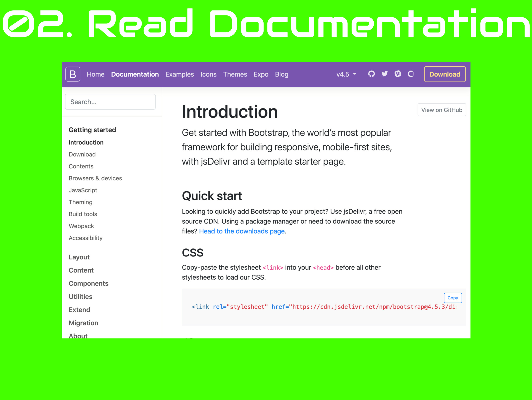This screenshot has width=532, height=400.
Task: Open the Themes nav item
Action: [x=235, y=74]
